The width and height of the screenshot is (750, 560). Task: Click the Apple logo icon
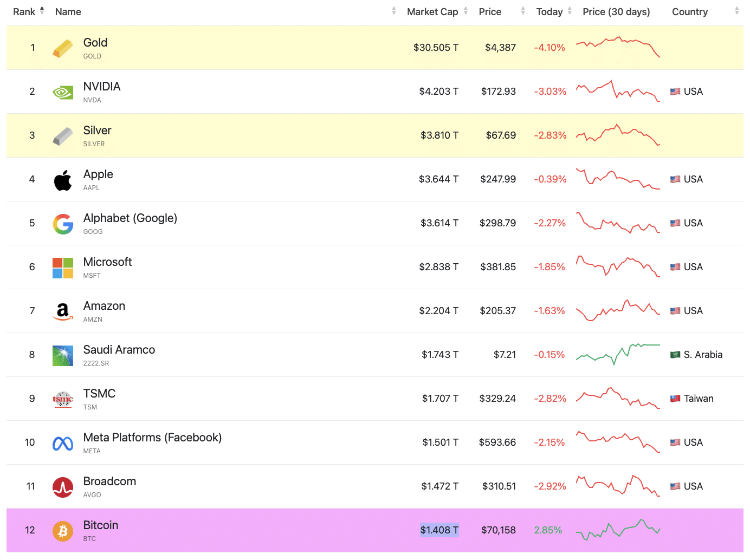pos(63,180)
